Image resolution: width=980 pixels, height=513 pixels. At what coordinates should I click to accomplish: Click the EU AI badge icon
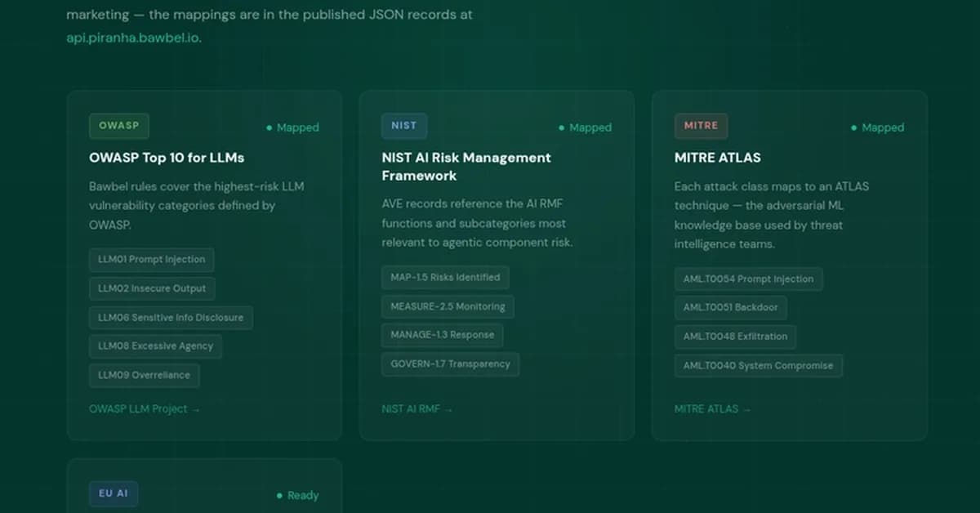point(114,493)
